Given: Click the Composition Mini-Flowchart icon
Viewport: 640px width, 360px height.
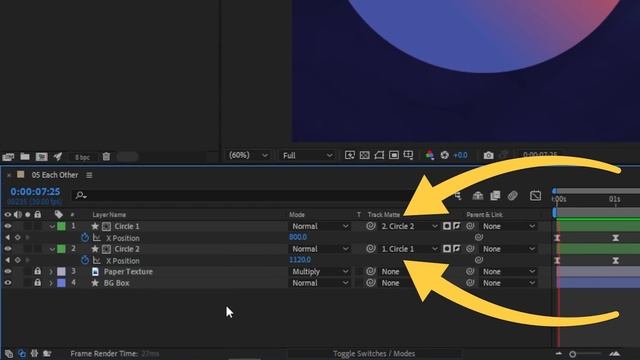Looking at the screenshot, I should click(x=458, y=196).
